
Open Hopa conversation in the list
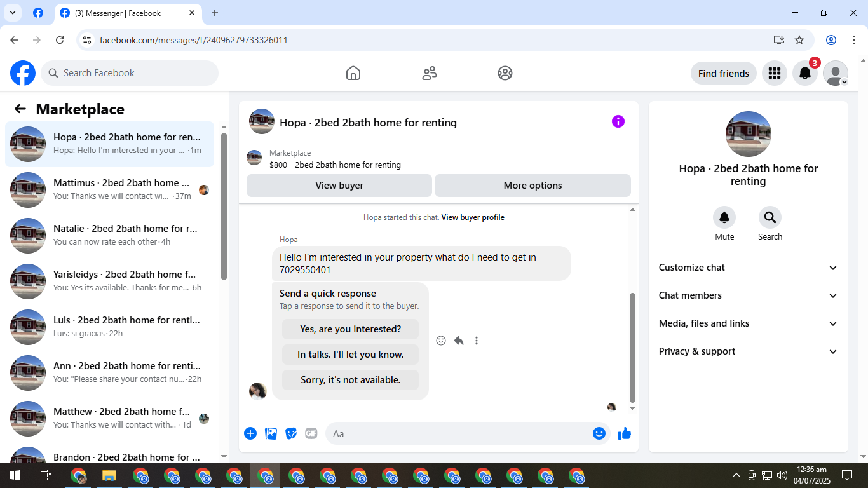pyautogui.click(x=110, y=144)
